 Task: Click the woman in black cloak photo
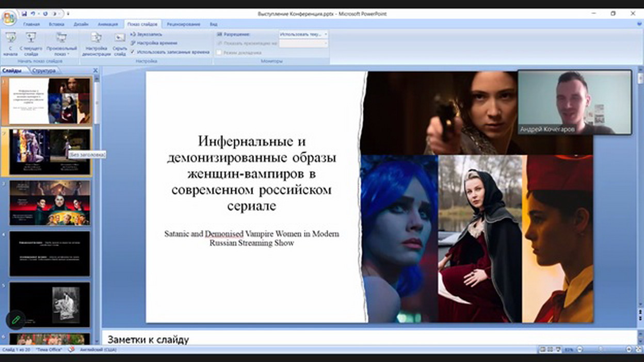[480, 239]
